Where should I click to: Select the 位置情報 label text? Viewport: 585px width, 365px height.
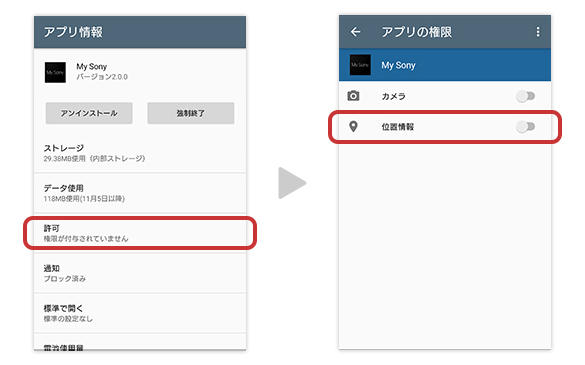tap(398, 127)
